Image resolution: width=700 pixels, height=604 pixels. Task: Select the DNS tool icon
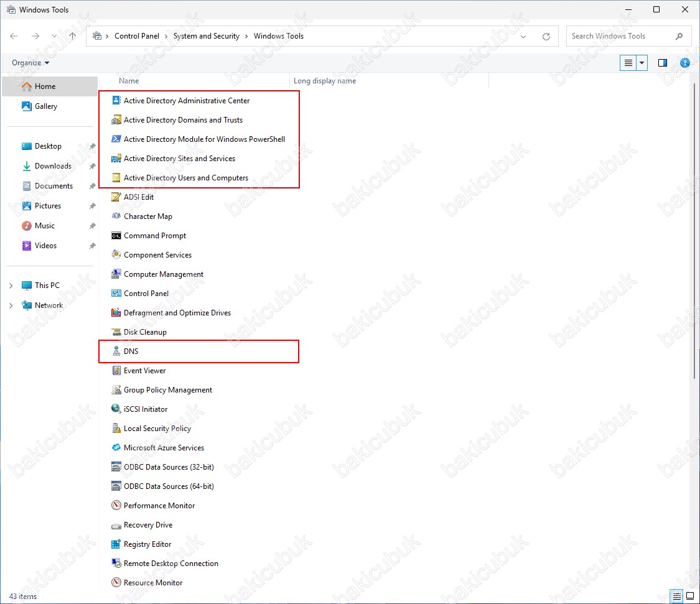click(116, 351)
